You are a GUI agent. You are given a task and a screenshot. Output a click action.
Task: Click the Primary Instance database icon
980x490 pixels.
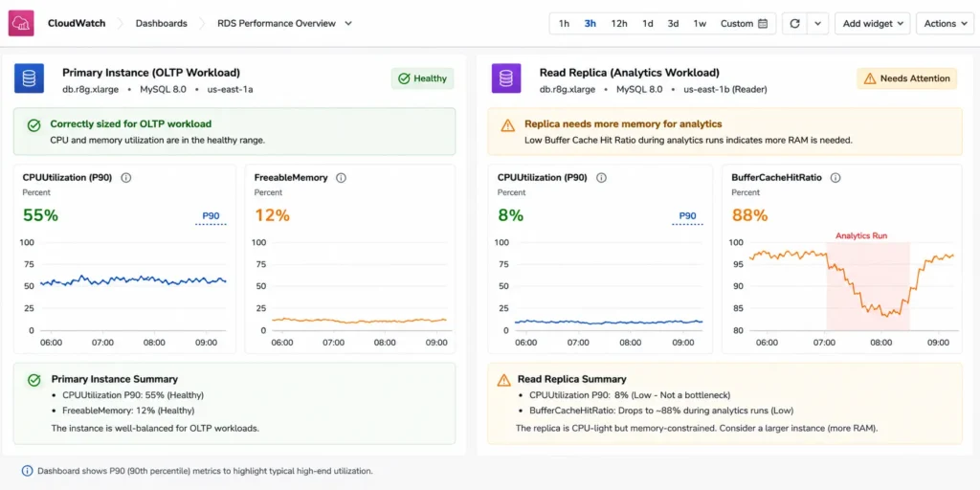coord(29,78)
